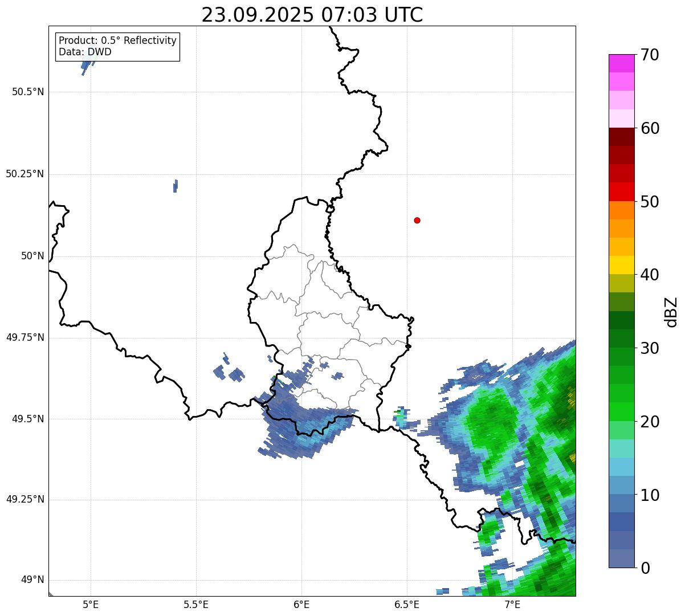685x616 pixels.
Task: Pick the magenta swatch at top of colorbar
Action: (x=622, y=63)
